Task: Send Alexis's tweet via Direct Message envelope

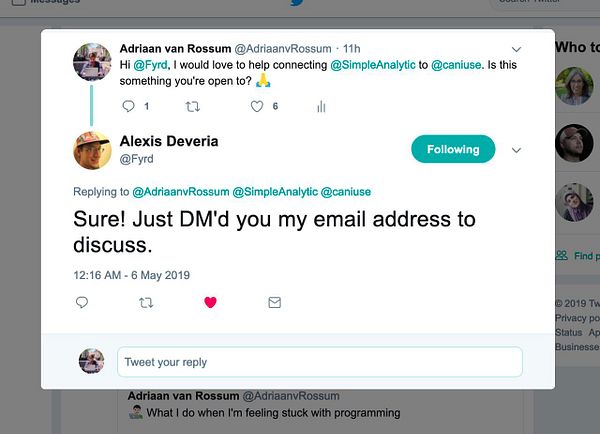Action: pos(274,302)
